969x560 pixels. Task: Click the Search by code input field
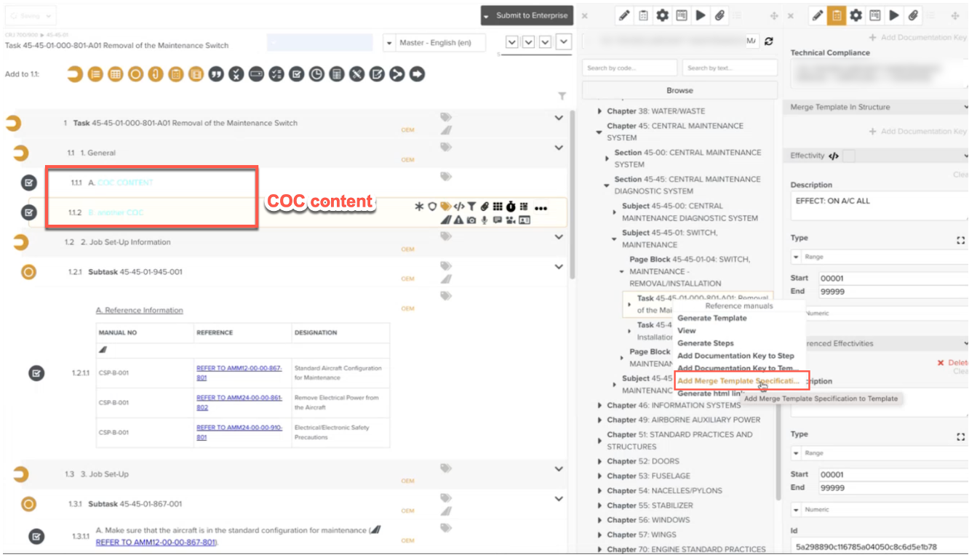point(629,68)
